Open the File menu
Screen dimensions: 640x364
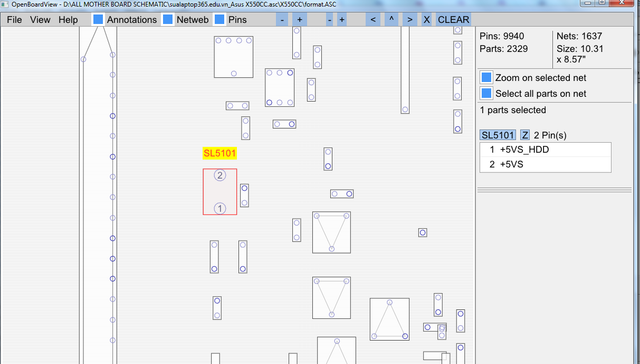click(14, 20)
